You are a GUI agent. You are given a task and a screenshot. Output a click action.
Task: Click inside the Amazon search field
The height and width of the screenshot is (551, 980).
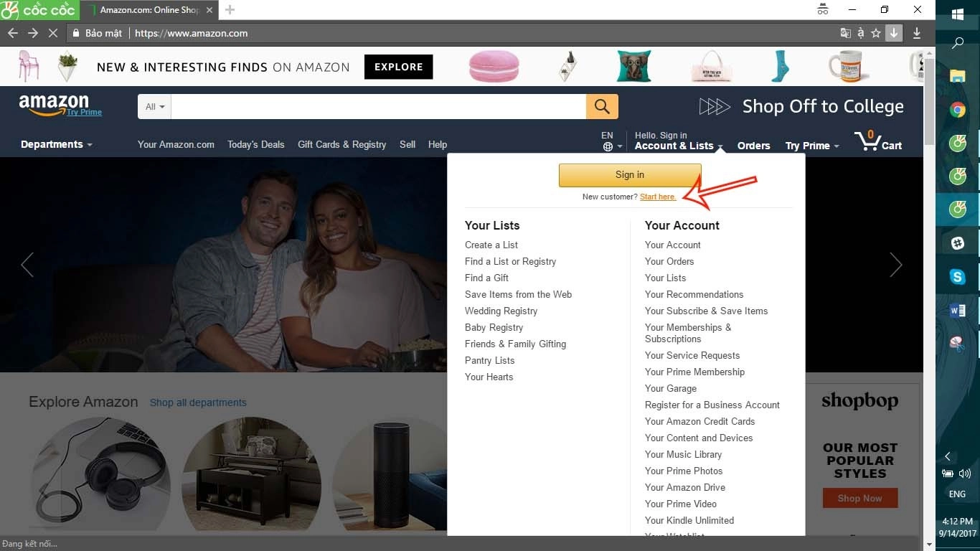pyautogui.click(x=379, y=107)
